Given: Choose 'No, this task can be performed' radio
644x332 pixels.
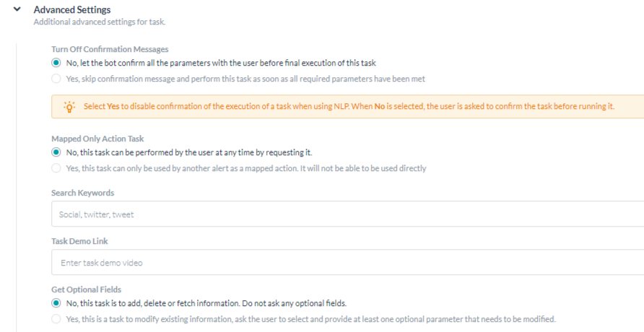Looking at the screenshot, I should [56, 152].
